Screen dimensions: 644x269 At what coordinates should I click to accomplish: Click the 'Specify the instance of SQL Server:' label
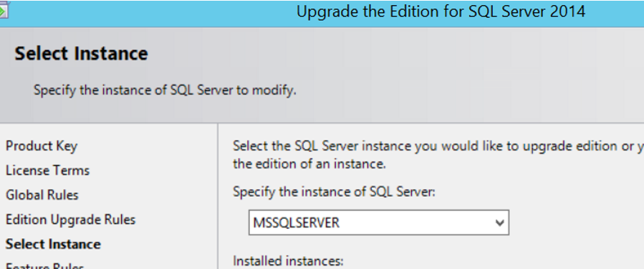334,192
